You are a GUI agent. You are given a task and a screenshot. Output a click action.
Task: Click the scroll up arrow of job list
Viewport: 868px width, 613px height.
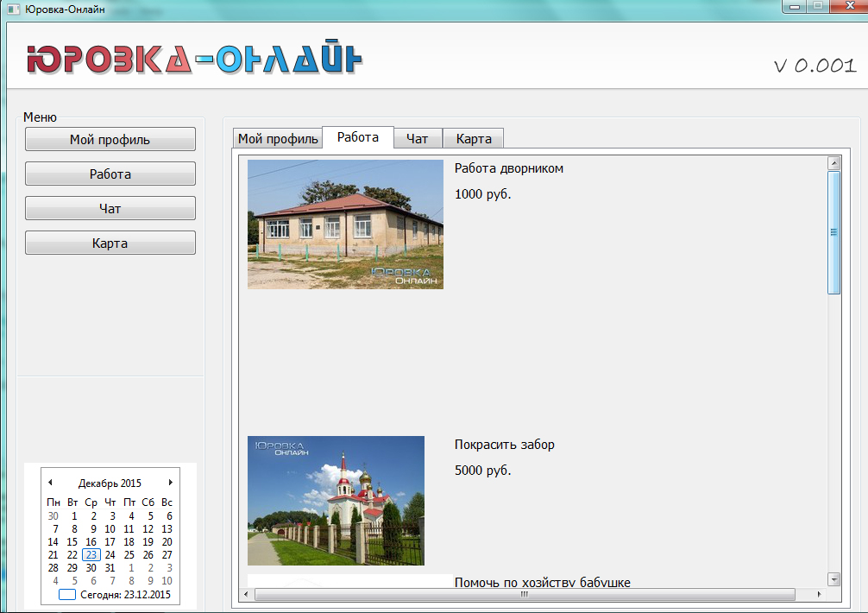point(833,162)
